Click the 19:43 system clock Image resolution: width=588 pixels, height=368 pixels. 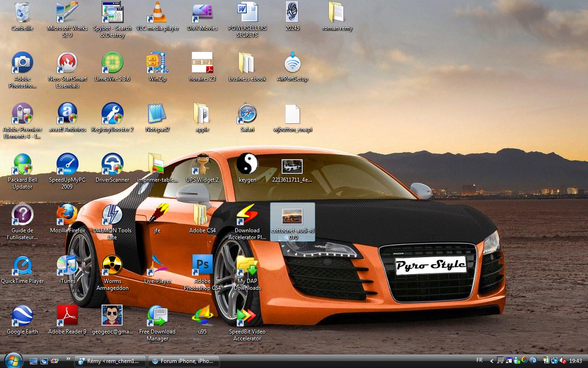click(576, 361)
